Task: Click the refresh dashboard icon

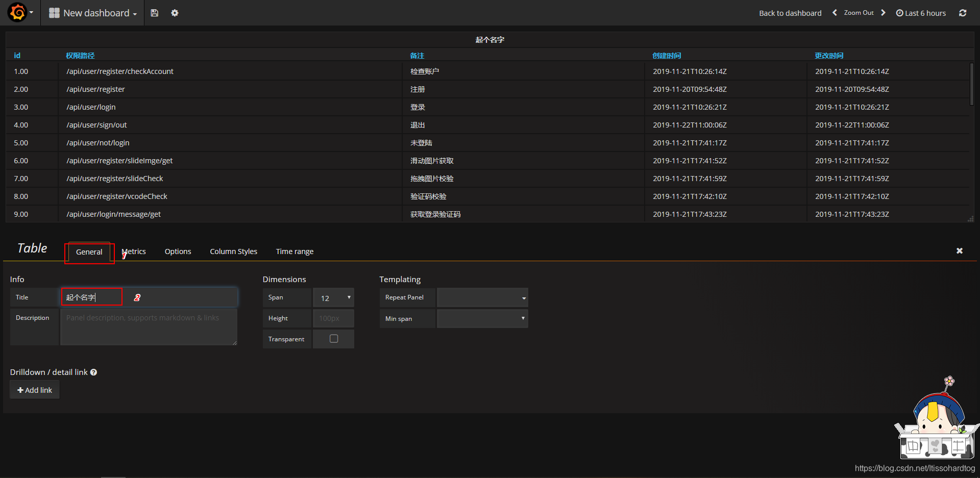Action: 963,13
